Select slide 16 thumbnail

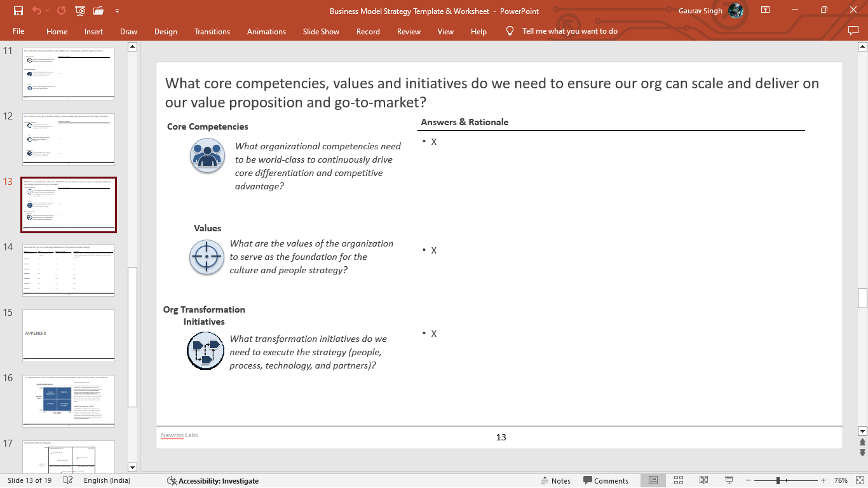click(69, 401)
